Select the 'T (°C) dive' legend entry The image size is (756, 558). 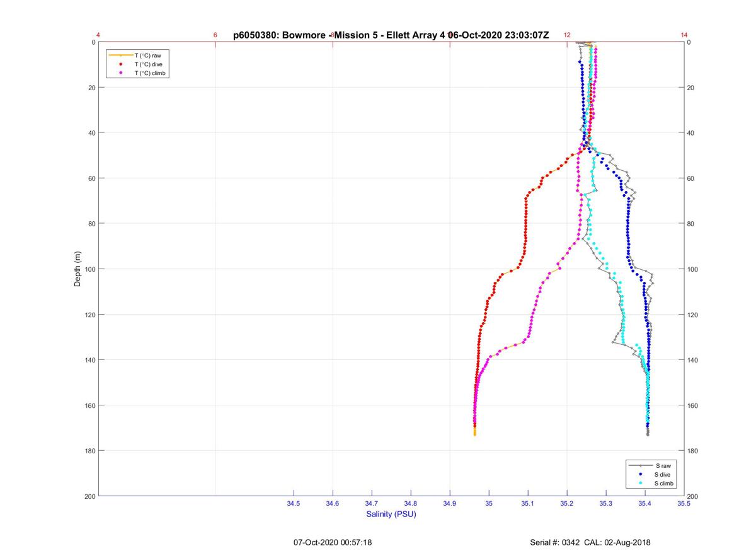pos(149,64)
